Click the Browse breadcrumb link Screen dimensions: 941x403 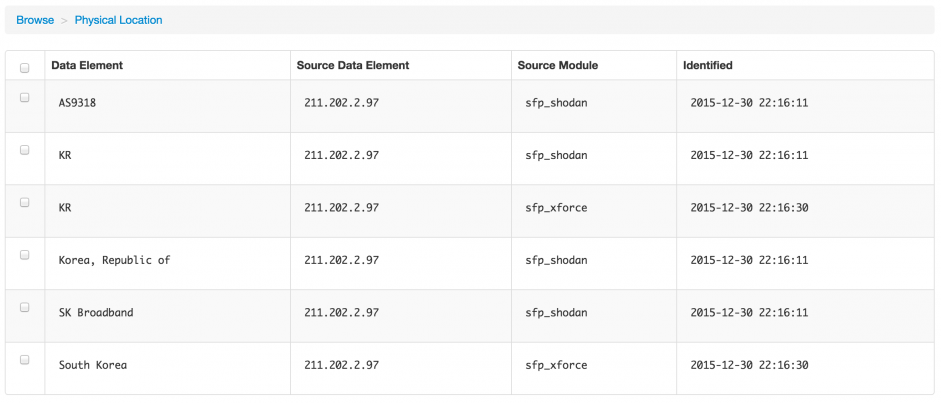(35, 20)
